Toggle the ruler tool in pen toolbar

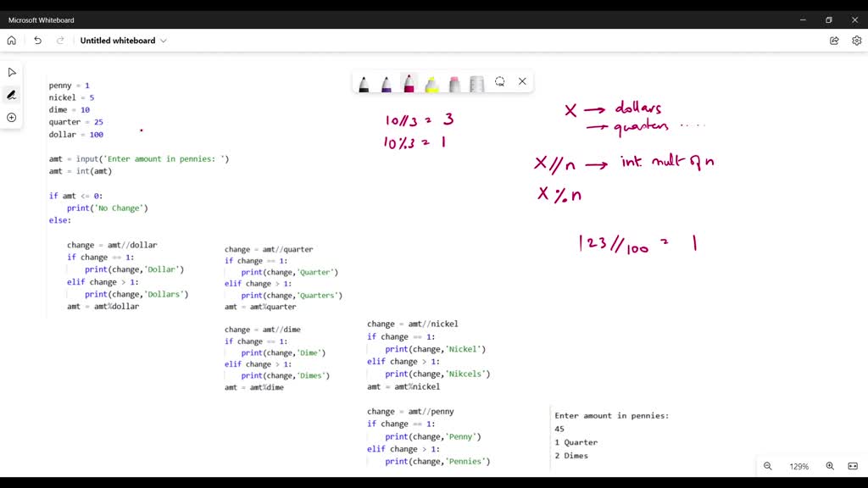[x=476, y=81]
